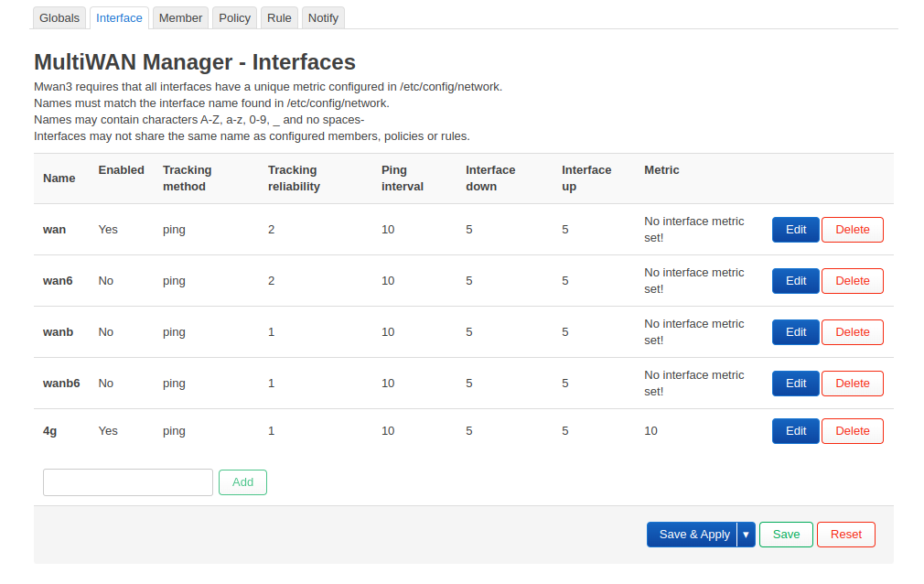Go to the Rule tab

click(279, 18)
